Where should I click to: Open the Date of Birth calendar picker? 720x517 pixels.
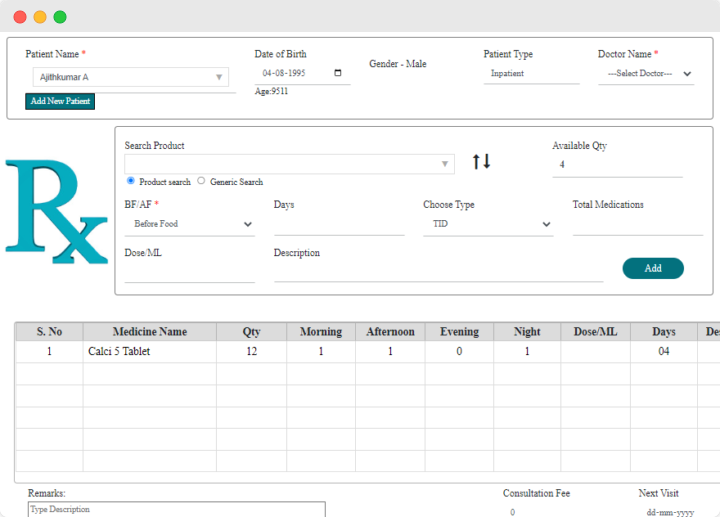[337, 73]
